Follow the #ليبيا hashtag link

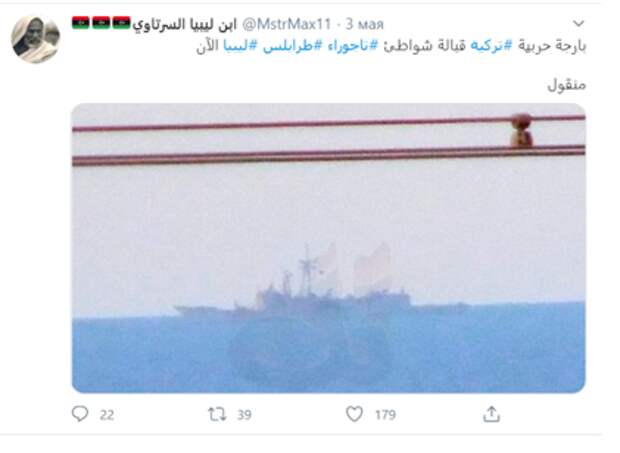[x=240, y=46]
